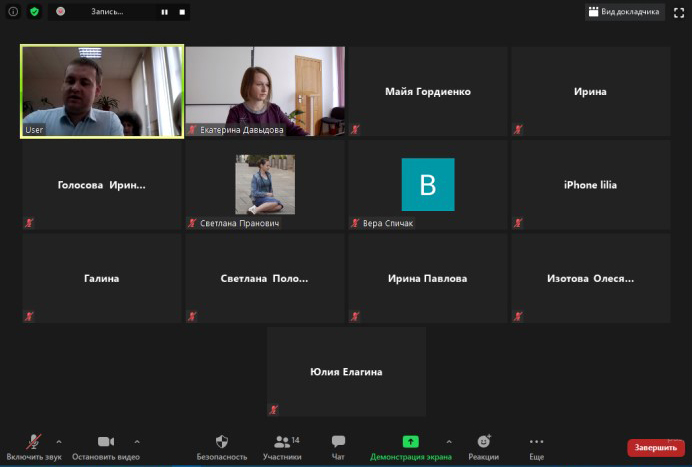Click the User name label

pyautogui.click(x=34, y=130)
